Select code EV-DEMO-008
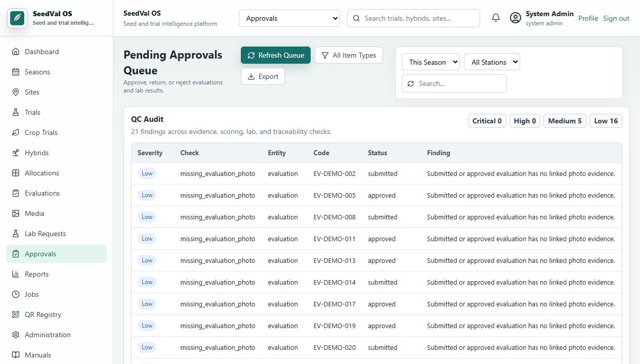The width and height of the screenshot is (640, 364). coord(334,217)
